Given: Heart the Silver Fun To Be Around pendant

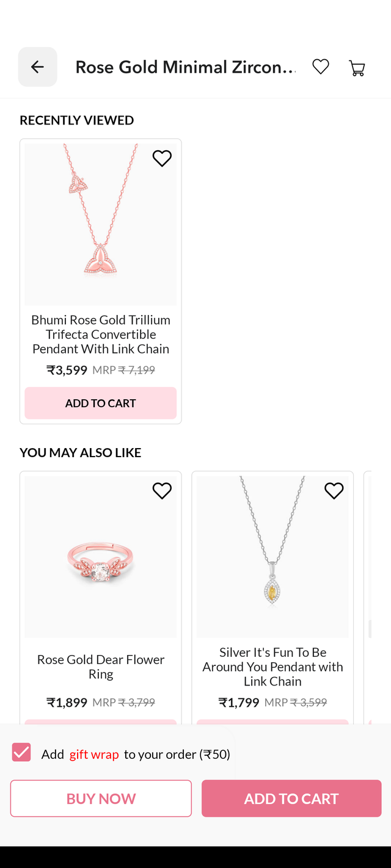Looking at the screenshot, I should [334, 491].
